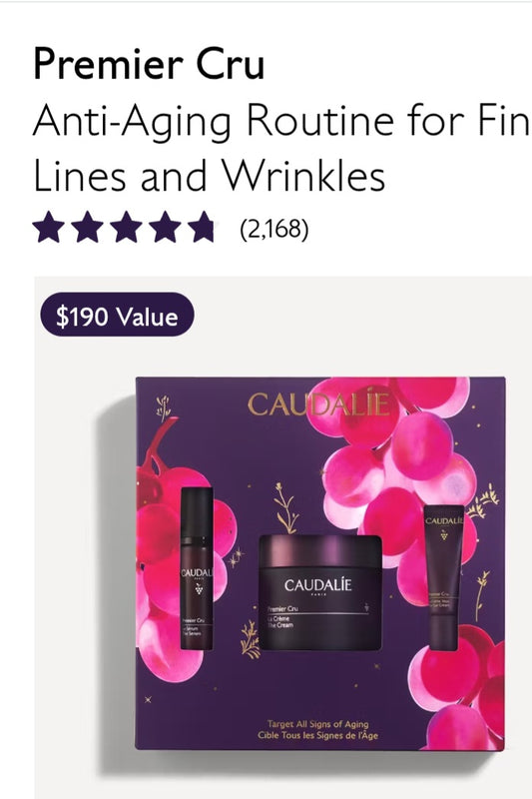Viewport: 532px width, 799px height.
Task: Click the Target All Signs of Aging text
Action: 318,724
